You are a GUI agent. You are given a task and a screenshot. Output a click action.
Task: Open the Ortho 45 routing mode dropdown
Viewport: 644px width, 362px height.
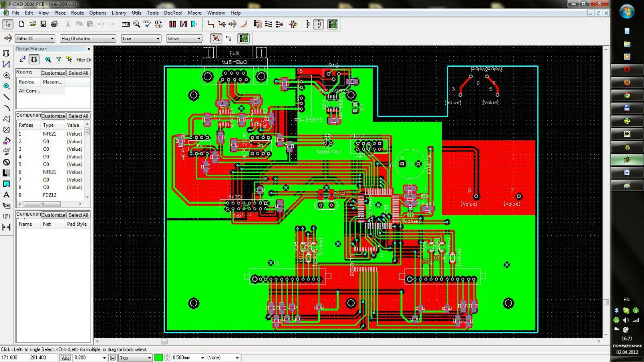pyautogui.click(x=35, y=38)
